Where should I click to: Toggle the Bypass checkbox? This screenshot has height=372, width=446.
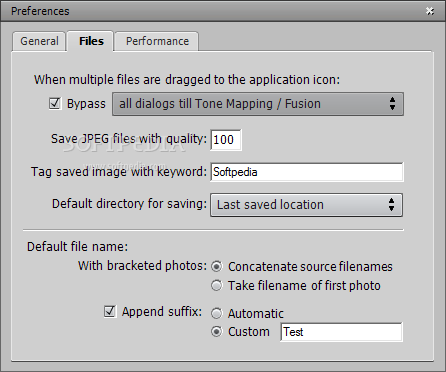(55, 103)
